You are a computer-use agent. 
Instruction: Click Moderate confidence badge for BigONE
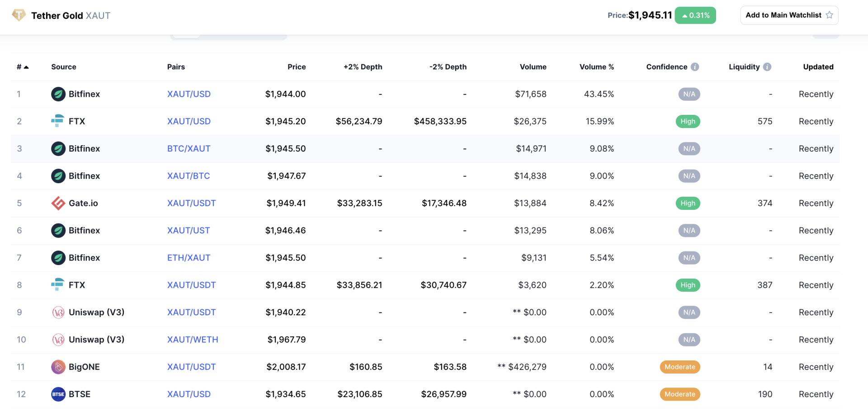point(680,367)
